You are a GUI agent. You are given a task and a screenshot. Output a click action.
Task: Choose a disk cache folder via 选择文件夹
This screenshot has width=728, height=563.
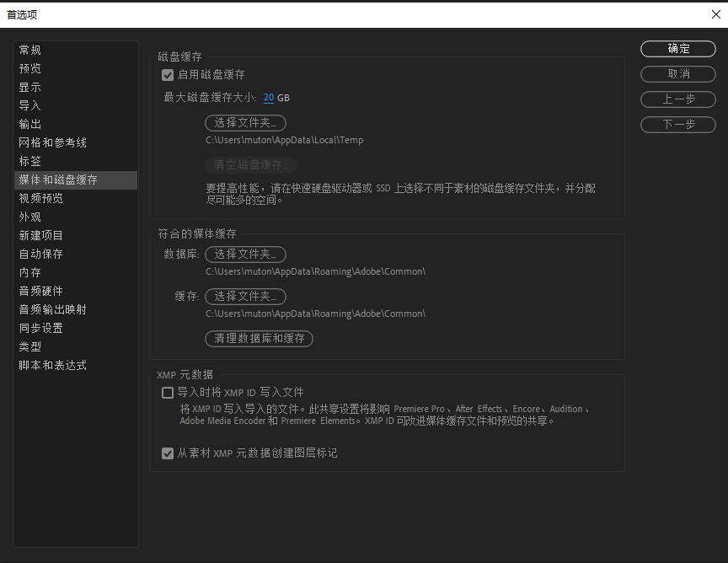[x=245, y=122]
